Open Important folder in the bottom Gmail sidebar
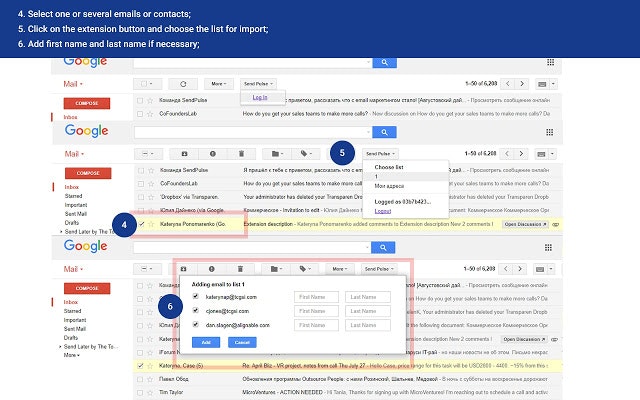 (x=75, y=320)
